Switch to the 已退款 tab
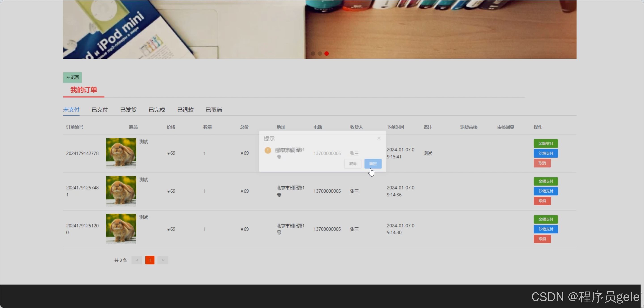 tap(185, 110)
